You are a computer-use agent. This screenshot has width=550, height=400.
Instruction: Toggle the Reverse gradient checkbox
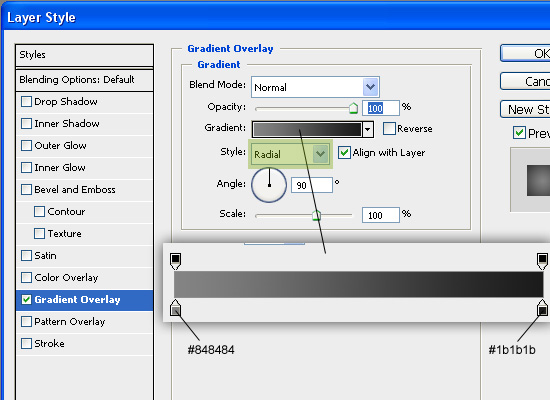point(389,128)
